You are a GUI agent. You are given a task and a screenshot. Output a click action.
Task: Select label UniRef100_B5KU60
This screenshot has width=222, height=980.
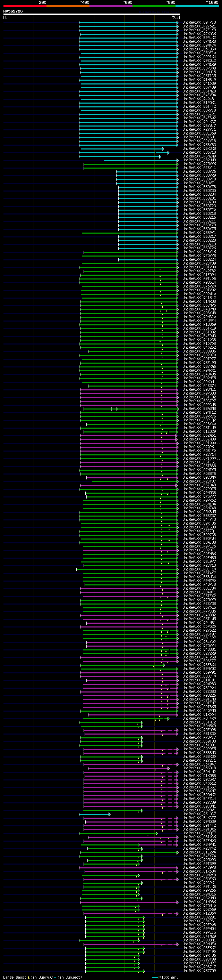point(199,49)
